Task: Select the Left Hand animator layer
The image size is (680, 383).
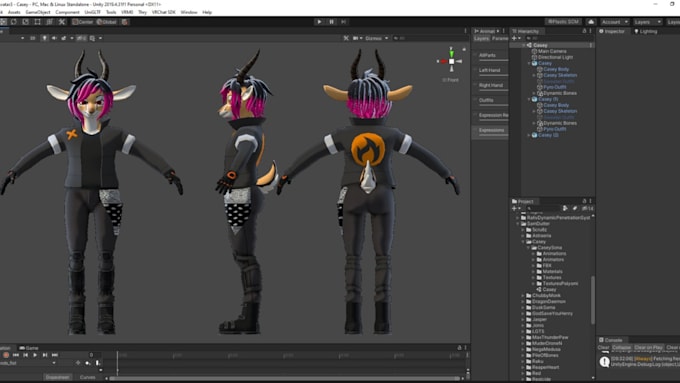Action: click(x=490, y=71)
